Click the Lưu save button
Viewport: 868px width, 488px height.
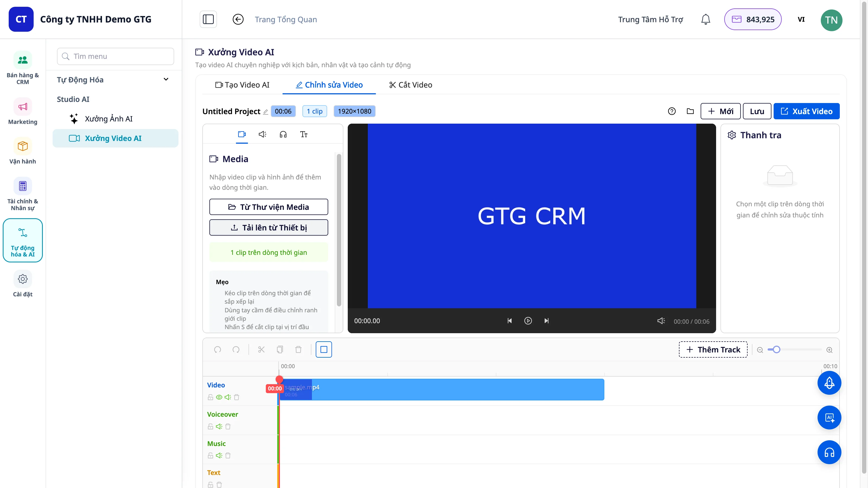click(x=757, y=111)
